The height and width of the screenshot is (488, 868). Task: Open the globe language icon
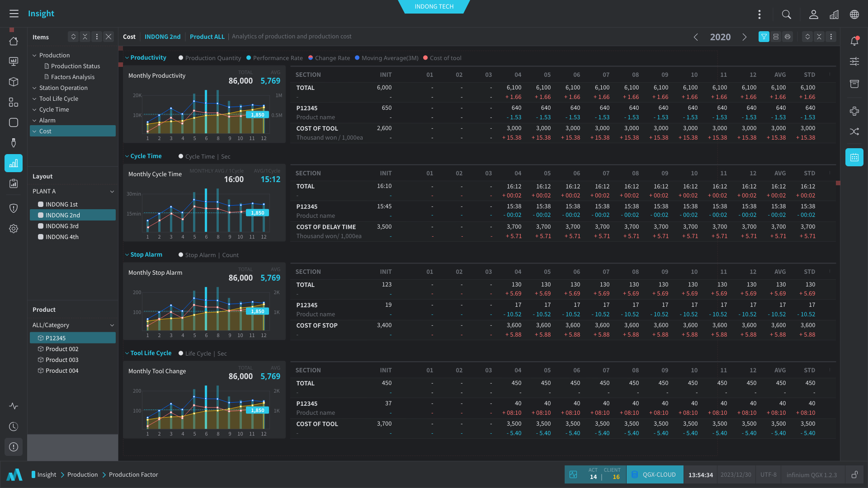pyautogui.click(x=854, y=14)
